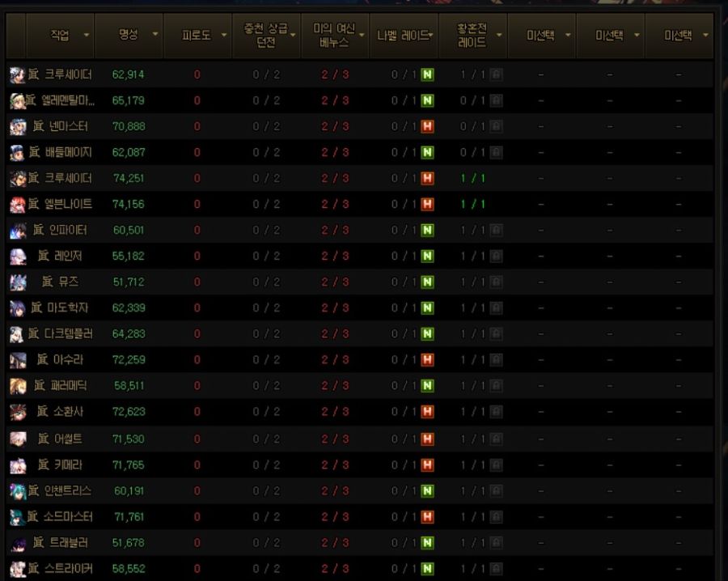Open the 나벨 레이드 column dropdown arrow
728x581 pixels.
431,35
